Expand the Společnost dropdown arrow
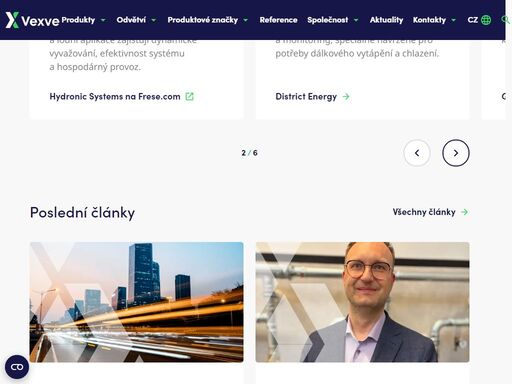 click(356, 20)
